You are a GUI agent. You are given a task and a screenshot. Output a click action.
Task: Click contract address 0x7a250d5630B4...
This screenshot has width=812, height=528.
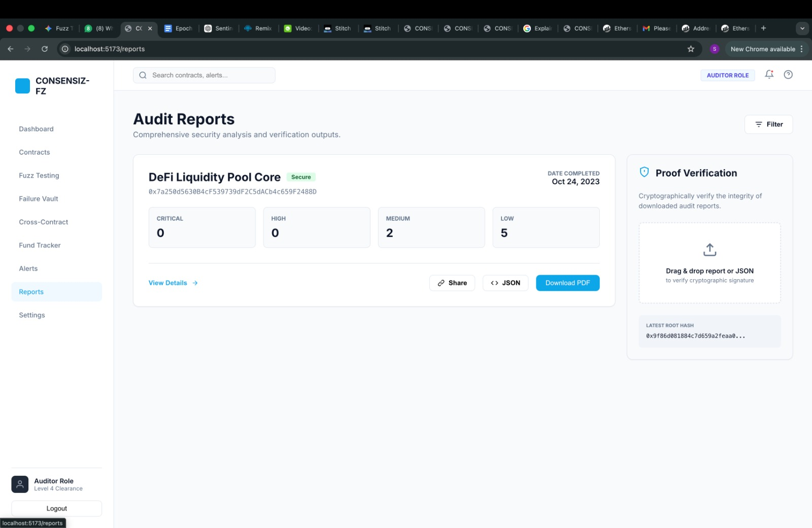point(232,192)
